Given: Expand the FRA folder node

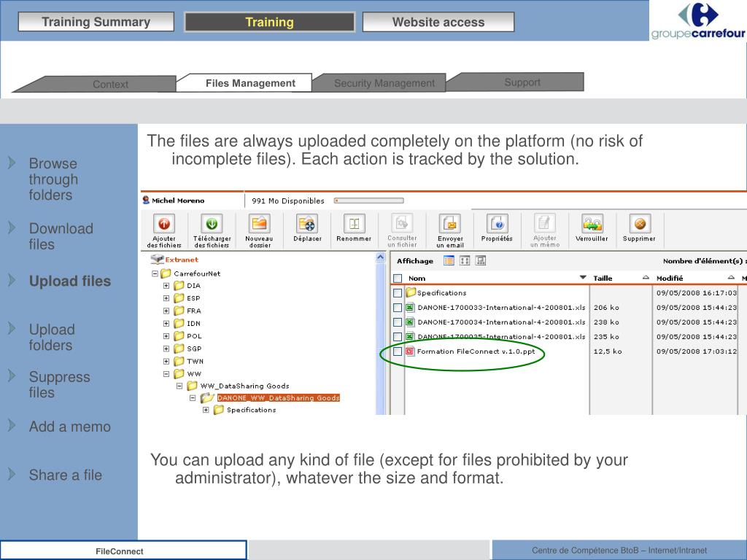Looking at the screenshot, I should tap(166, 311).
